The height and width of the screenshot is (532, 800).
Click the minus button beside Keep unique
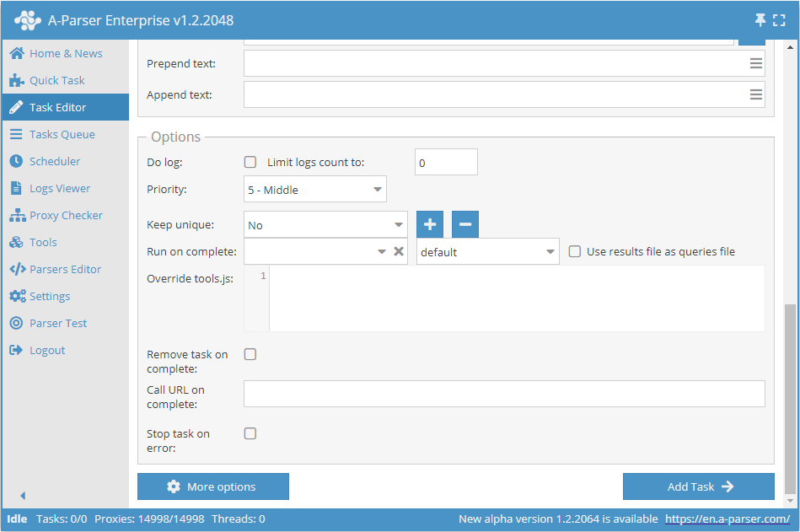tap(465, 225)
